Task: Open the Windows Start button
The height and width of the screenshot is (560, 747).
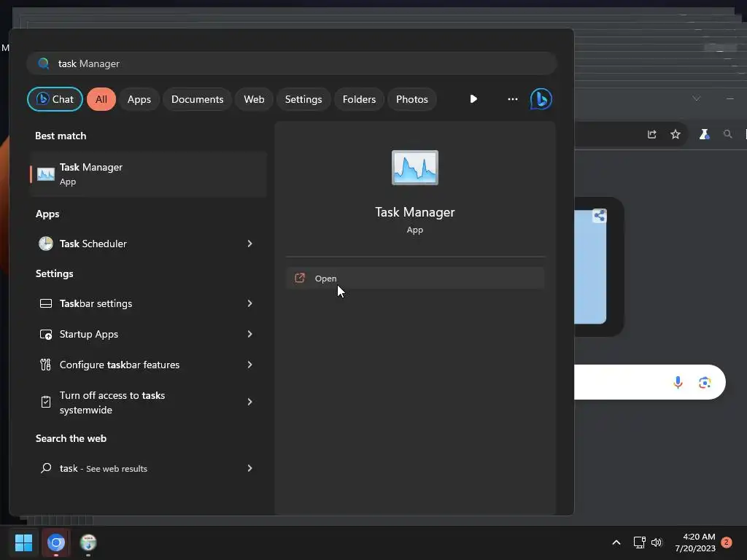Action: (23, 542)
